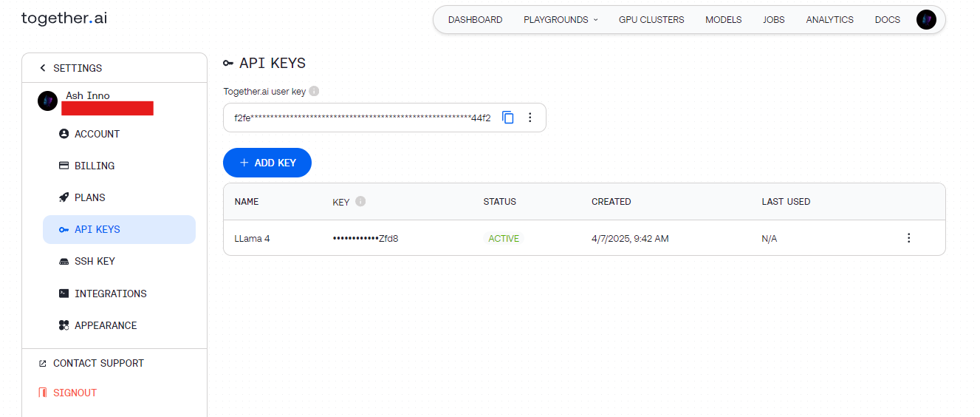This screenshot has height=417, width=980.
Task: Go back using the Settings chevron
Action: pyautogui.click(x=43, y=68)
